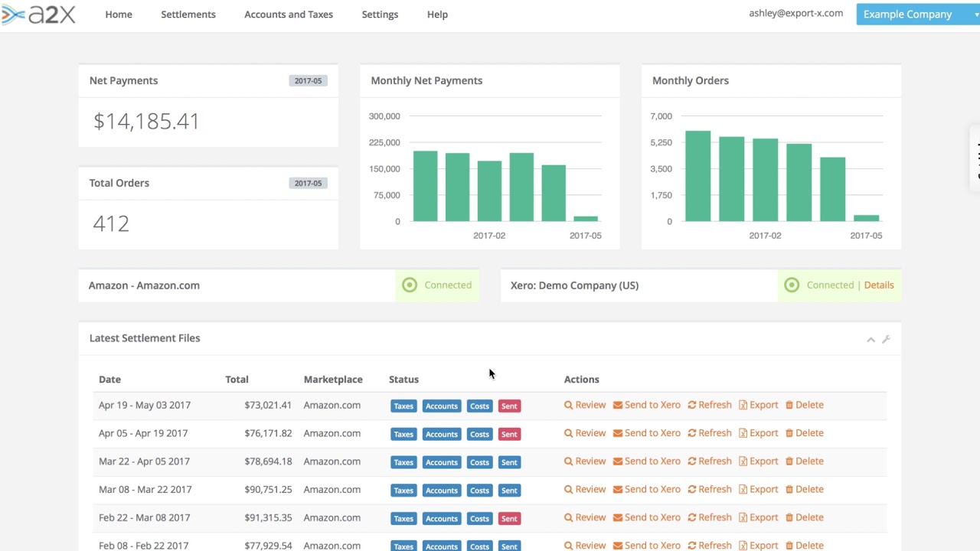This screenshot has width=980, height=551.
Task: Export the Mar 22 - Apr 05 settlement
Action: 758,461
